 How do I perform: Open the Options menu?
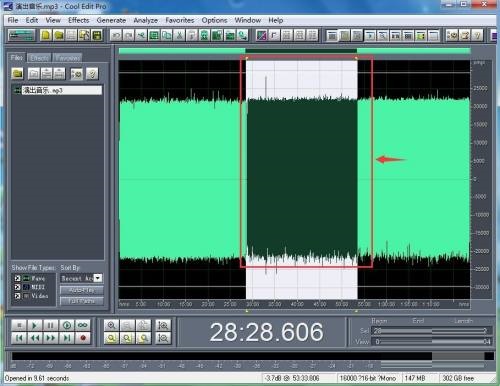(214, 20)
